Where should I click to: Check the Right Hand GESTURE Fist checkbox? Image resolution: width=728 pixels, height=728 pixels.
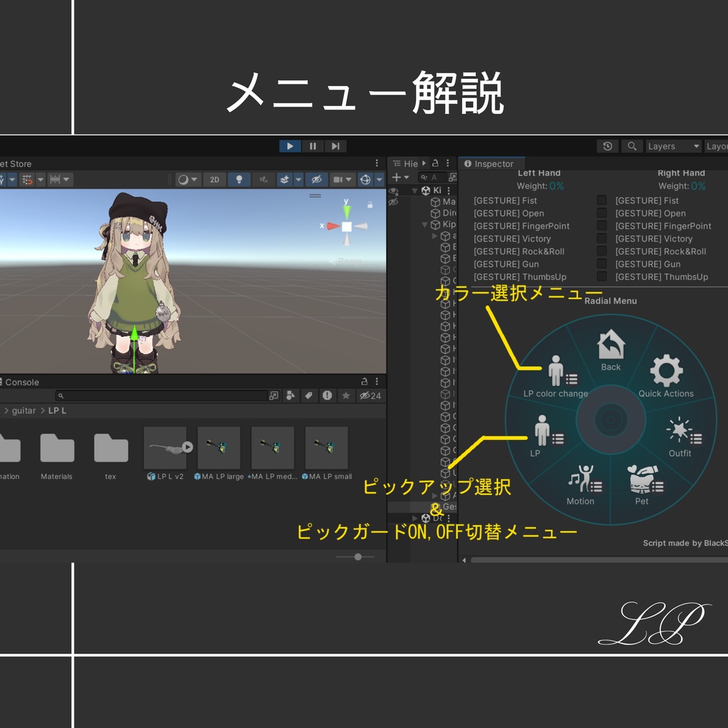pos(601,200)
